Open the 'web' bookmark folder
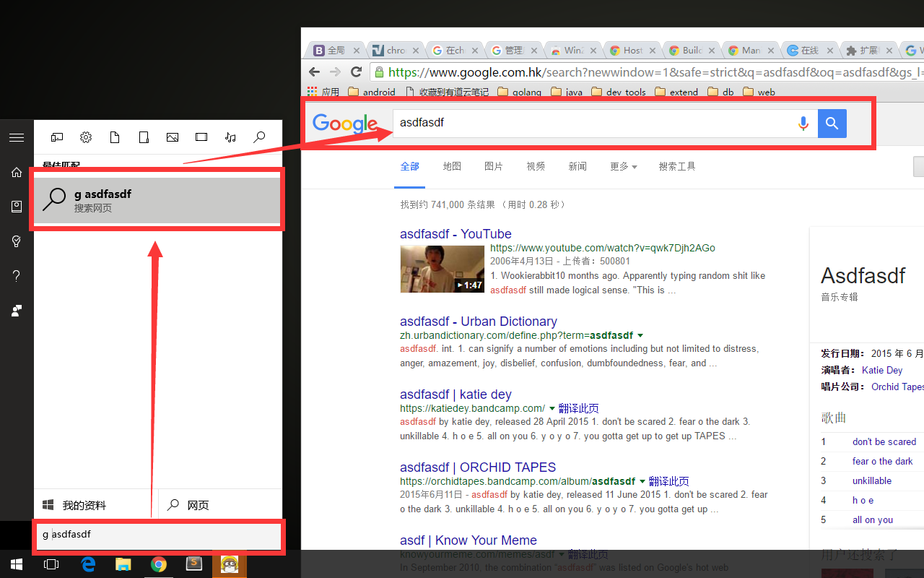924x578 pixels. 759,92
